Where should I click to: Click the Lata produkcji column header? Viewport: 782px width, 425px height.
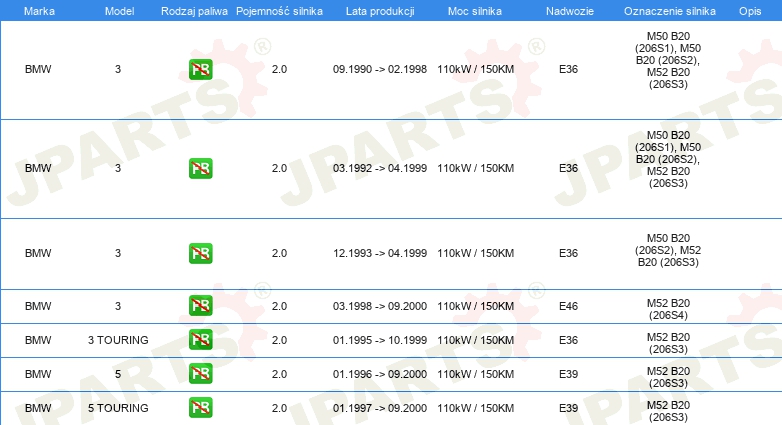pyautogui.click(x=380, y=11)
